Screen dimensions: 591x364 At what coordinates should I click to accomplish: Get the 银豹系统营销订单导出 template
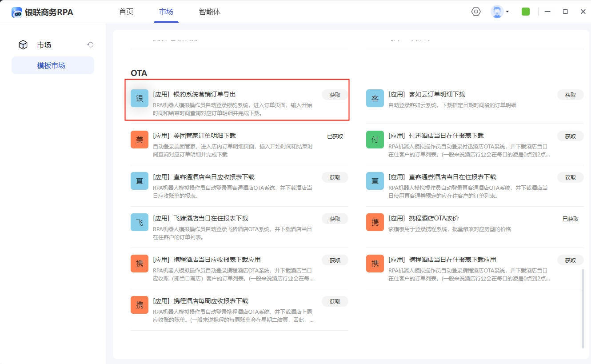pyautogui.click(x=335, y=95)
